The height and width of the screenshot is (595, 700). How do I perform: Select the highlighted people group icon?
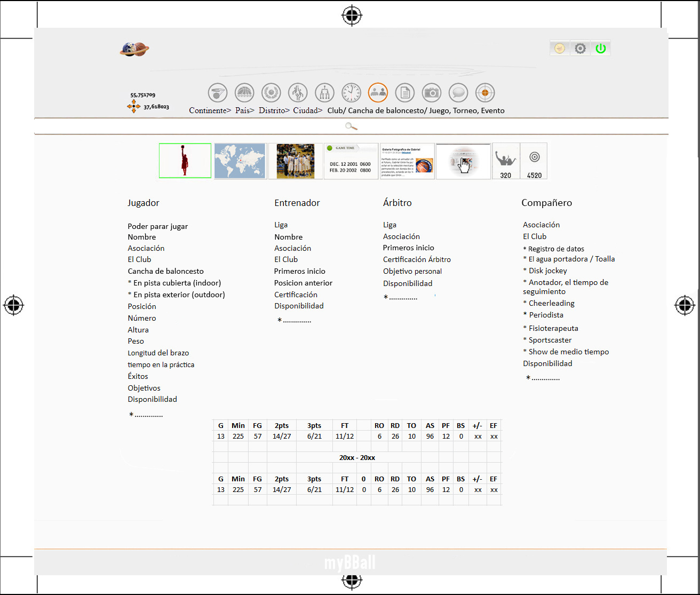378,93
